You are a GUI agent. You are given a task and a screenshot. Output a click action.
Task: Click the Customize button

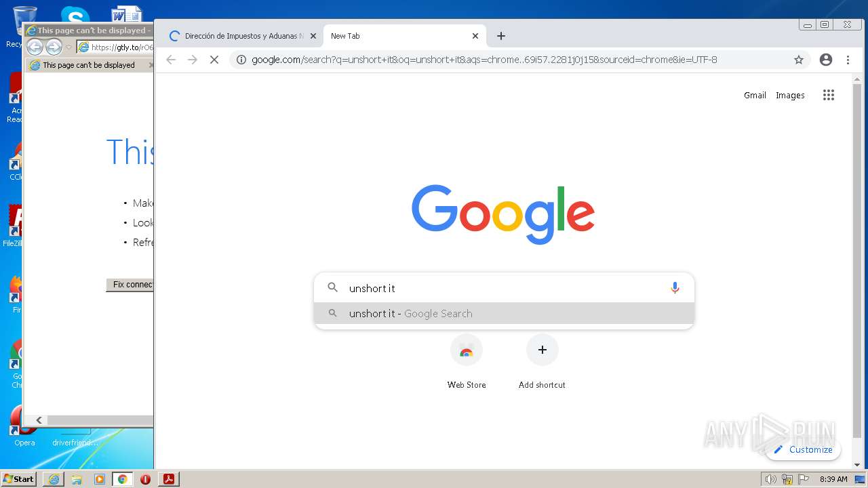(804, 449)
